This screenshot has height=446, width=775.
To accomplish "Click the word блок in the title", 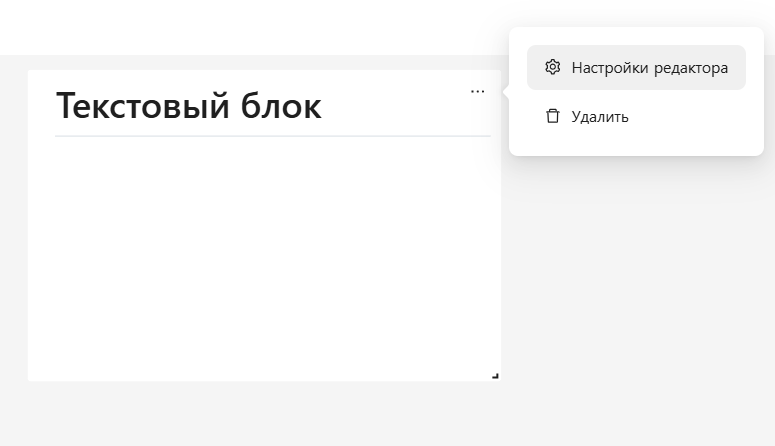I will pyautogui.click(x=282, y=105).
